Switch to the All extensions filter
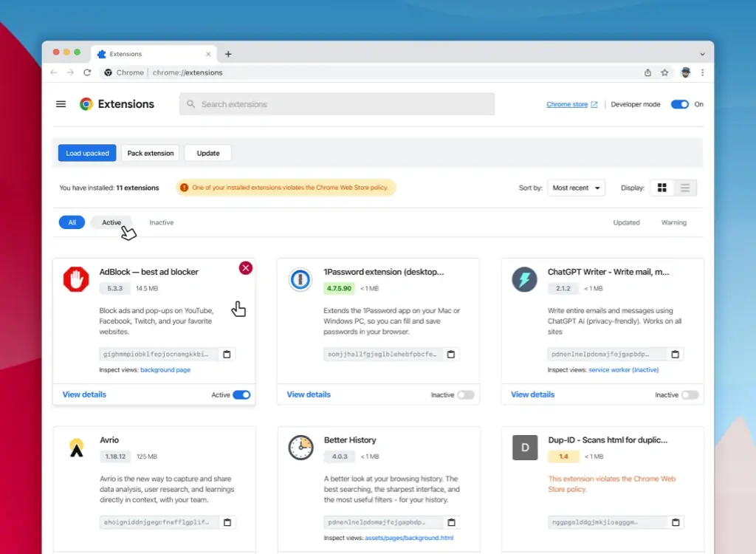The image size is (756, 554). [71, 222]
